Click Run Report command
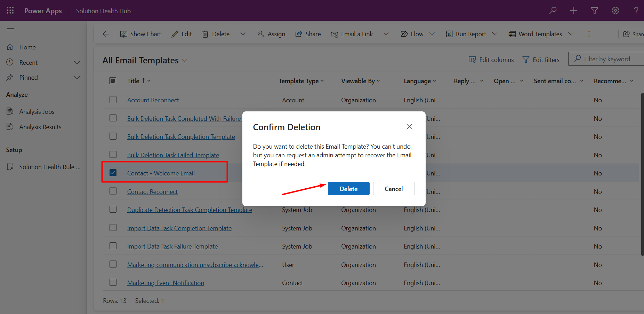 tap(466, 34)
